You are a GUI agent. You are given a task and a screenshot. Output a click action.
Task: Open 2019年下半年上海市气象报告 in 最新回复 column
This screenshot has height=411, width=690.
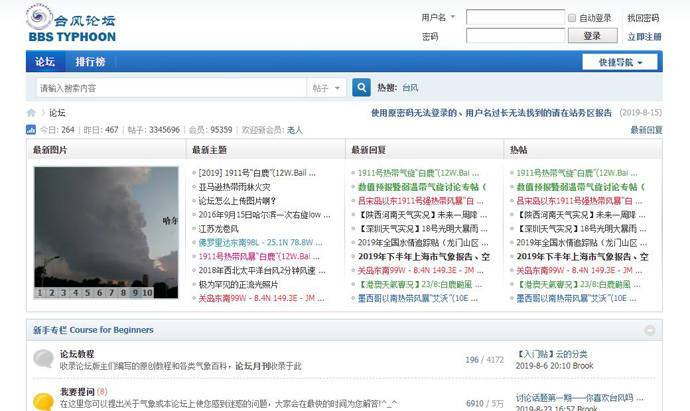(x=424, y=257)
